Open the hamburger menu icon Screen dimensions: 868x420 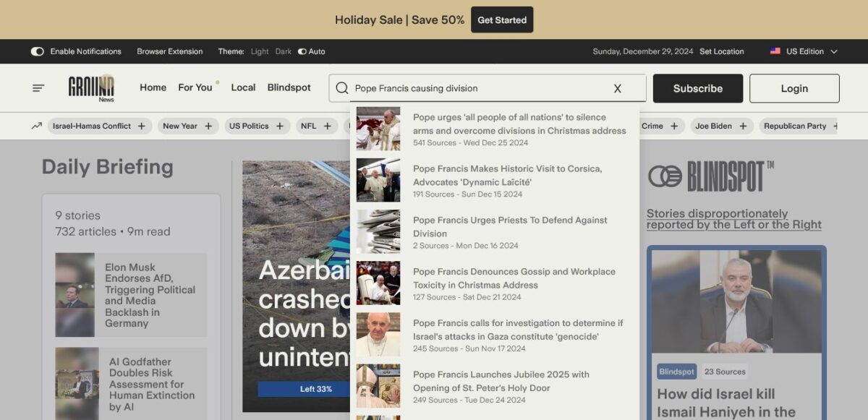click(x=38, y=88)
